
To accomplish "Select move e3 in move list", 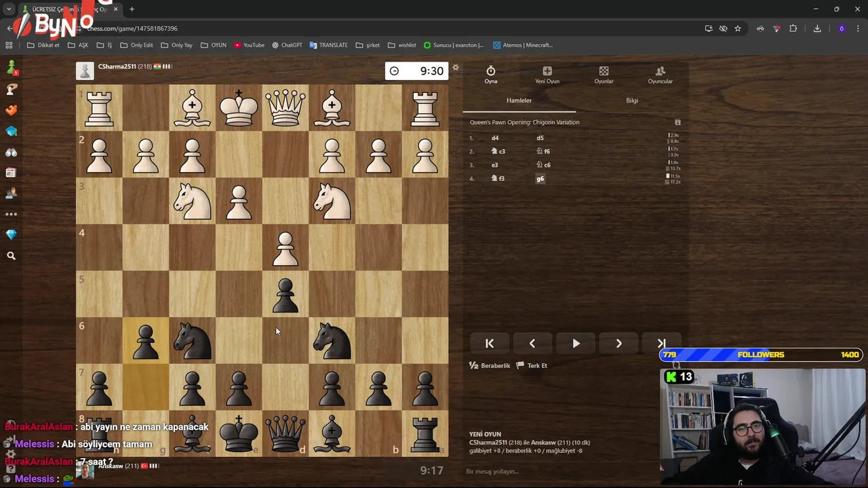I will [495, 165].
